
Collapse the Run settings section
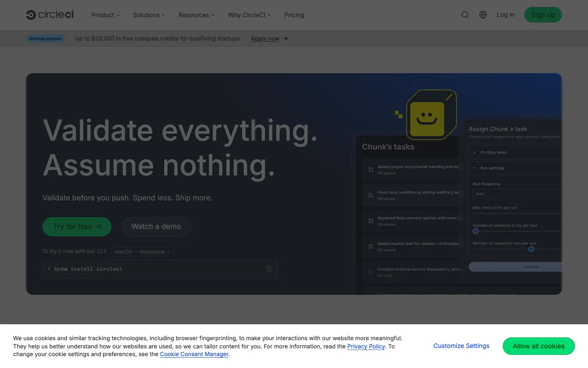pyautogui.click(x=515, y=168)
